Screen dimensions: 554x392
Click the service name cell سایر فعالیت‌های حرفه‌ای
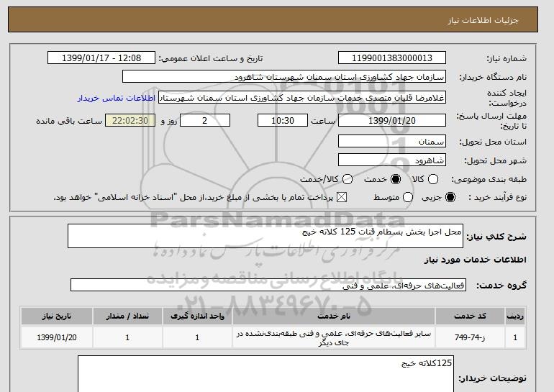point(334,337)
